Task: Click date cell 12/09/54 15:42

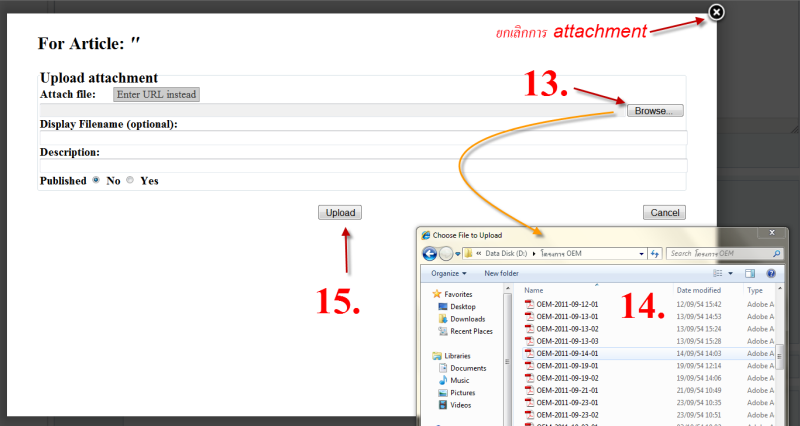Action: pos(699,304)
